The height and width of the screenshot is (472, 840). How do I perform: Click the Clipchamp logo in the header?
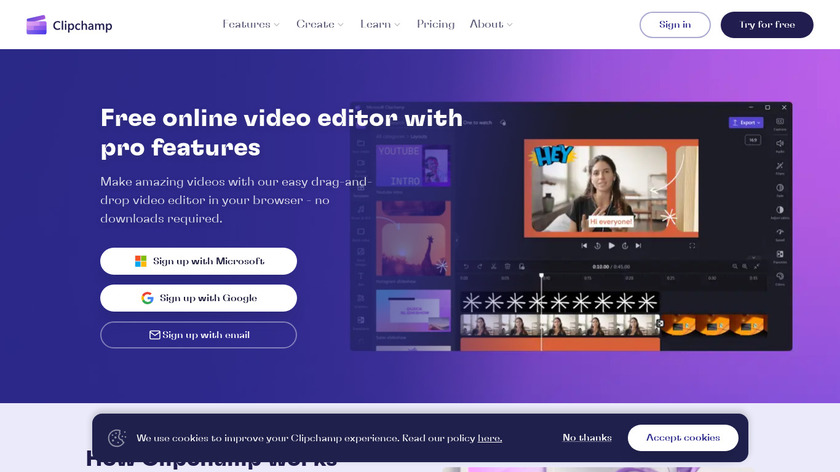(69, 25)
